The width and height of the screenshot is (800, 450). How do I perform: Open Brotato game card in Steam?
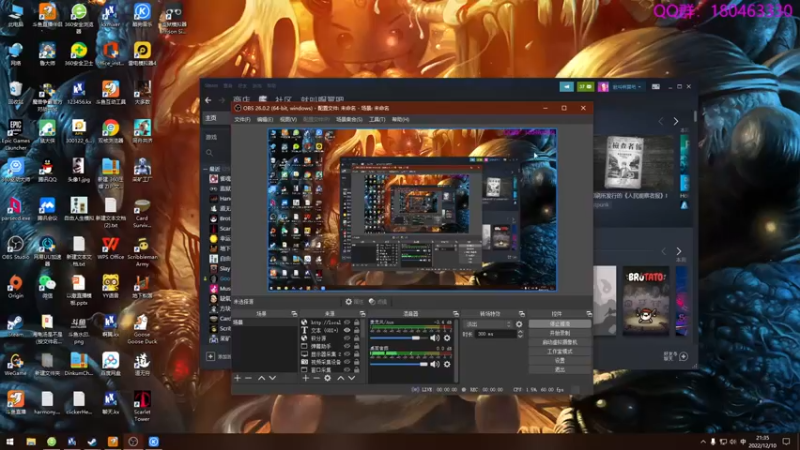[645, 301]
